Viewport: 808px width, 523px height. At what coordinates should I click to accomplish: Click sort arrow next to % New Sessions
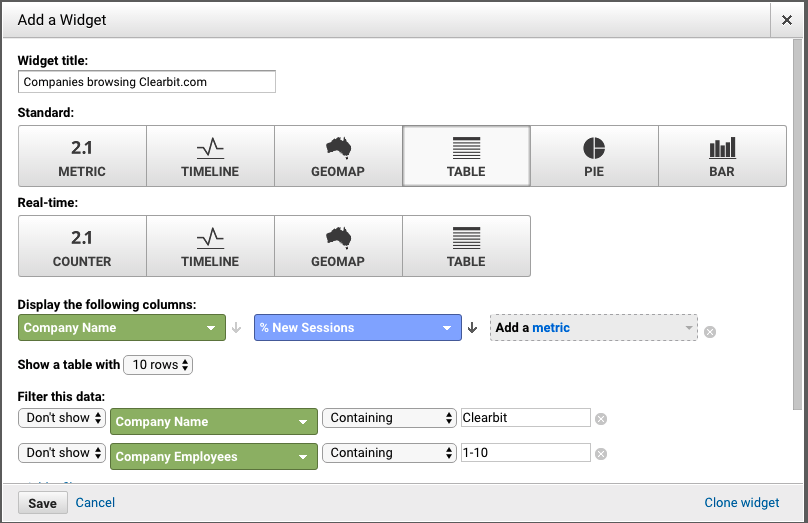[x=473, y=328]
